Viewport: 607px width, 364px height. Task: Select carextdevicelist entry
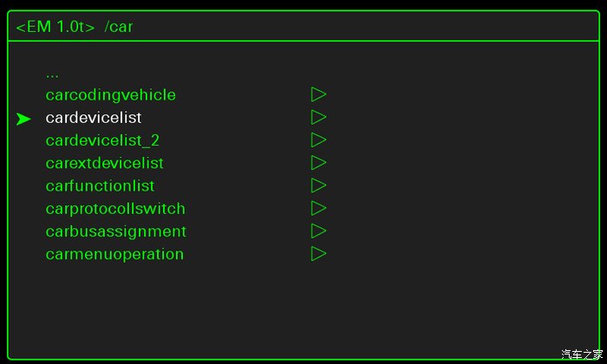click(x=104, y=163)
